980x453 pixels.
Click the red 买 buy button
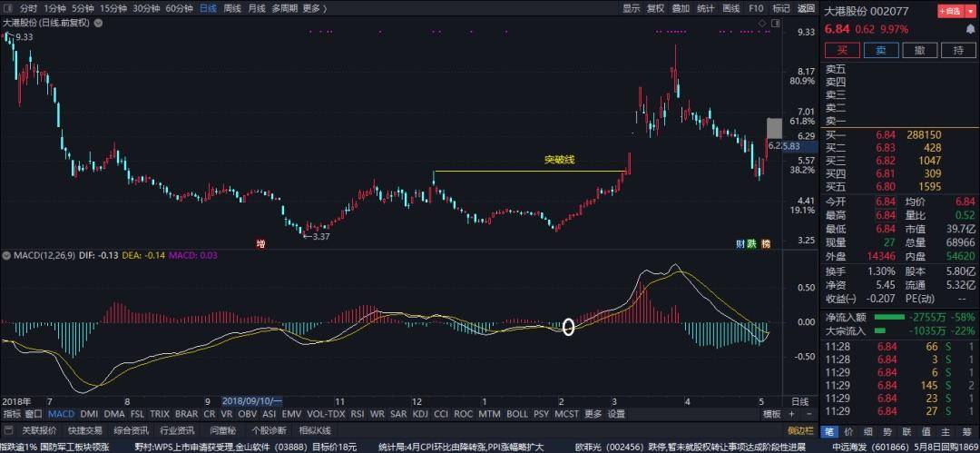click(842, 51)
